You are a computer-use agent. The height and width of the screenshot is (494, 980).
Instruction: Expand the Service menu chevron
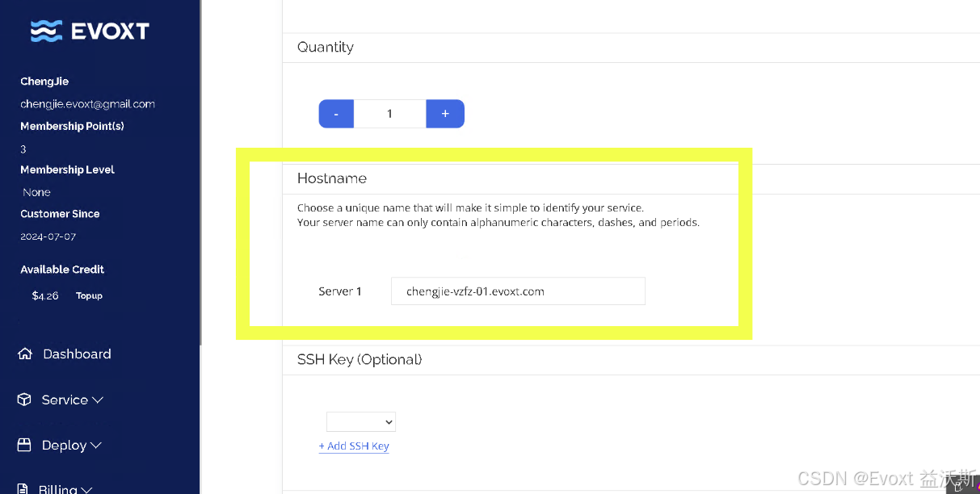[x=97, y=399]
